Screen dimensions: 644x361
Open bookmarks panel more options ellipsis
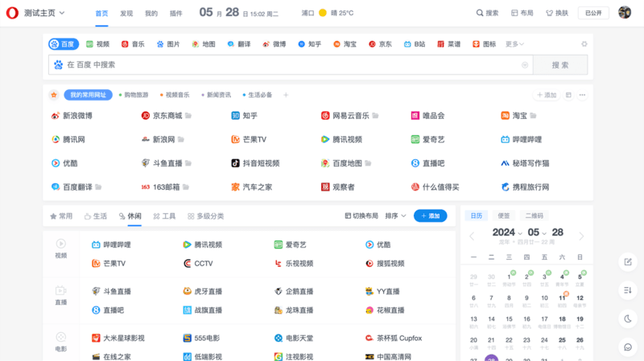[582, 95]
